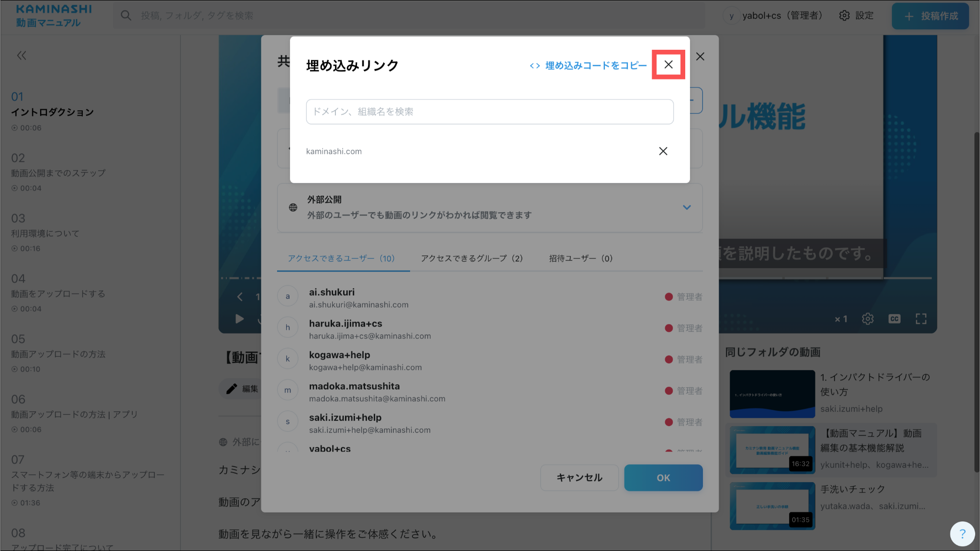Image resolution: width=980 pixels, height=551 pixels.
Task: Play the video
Action: pyautogui.click(x=239, y=319)
